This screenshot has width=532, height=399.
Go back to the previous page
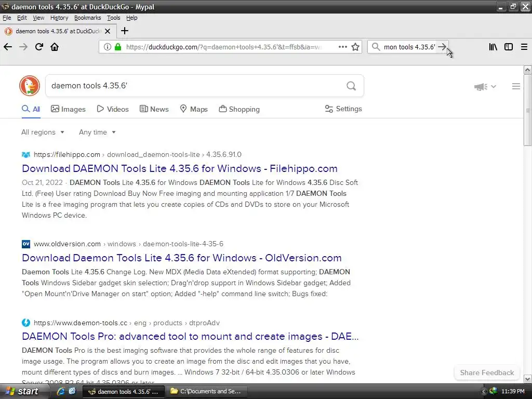pyautogui.click(x=8, y=47)
